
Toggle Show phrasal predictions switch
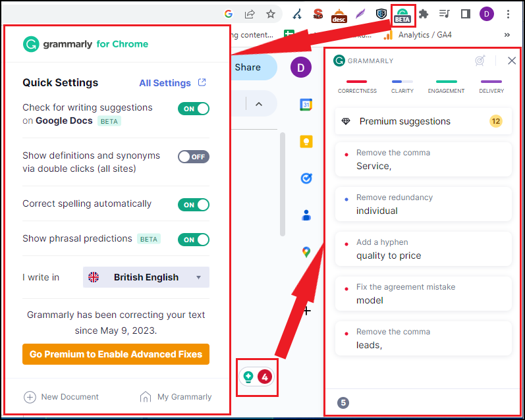click(x=194, y=240)
